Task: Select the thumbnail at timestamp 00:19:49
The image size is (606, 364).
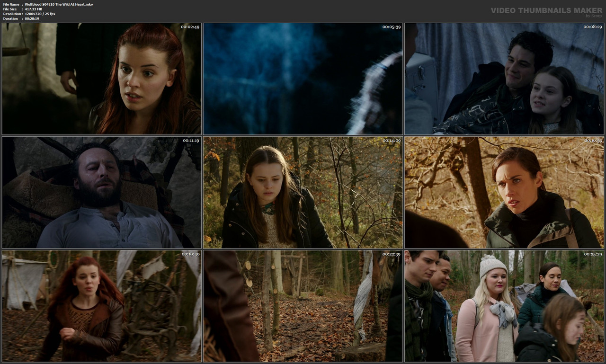Action: point(101,306)
